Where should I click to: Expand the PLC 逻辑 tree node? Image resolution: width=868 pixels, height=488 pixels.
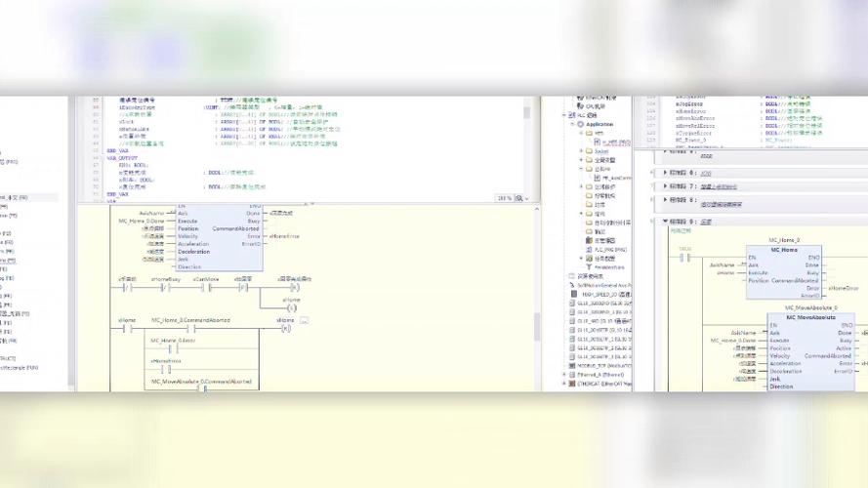tap(564, 115)
